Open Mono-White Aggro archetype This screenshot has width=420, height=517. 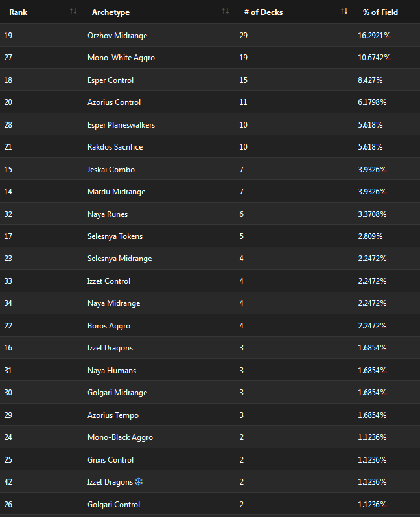[121, 58]
